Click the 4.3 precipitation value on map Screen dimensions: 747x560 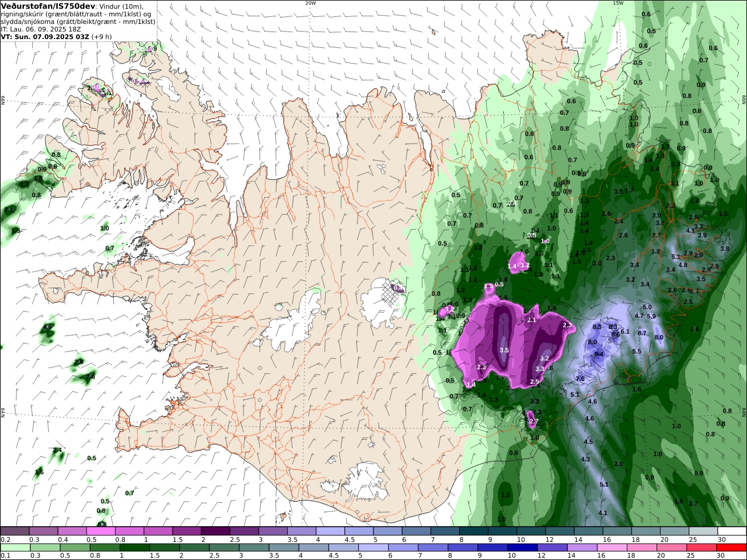pos(585,459)
